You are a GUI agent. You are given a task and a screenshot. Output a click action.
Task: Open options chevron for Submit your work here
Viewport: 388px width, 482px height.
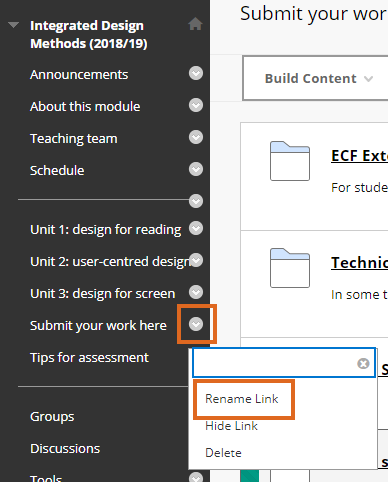196,324
